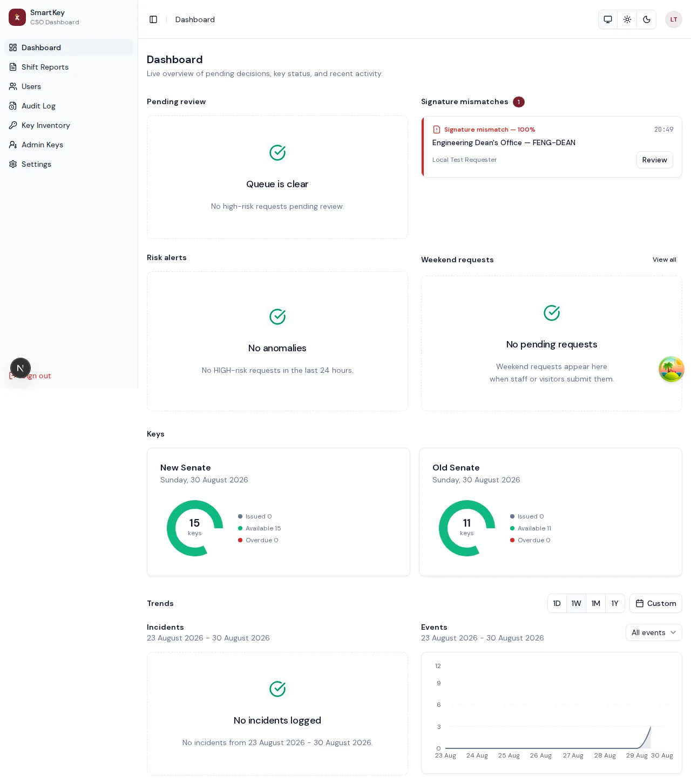Open the Old Senate keys card
Viewport: 691px width, 784px height.
(x=551, y=512)
